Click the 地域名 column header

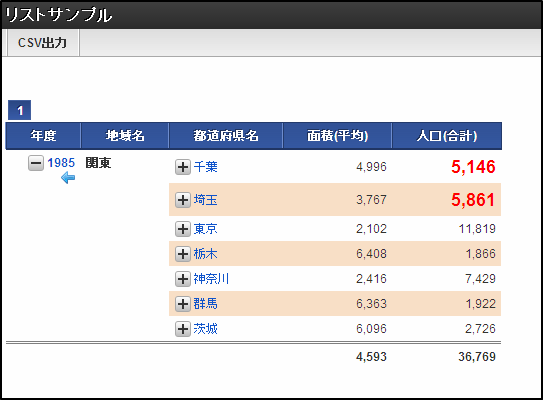pyautogui.click(x=125, y=135)
